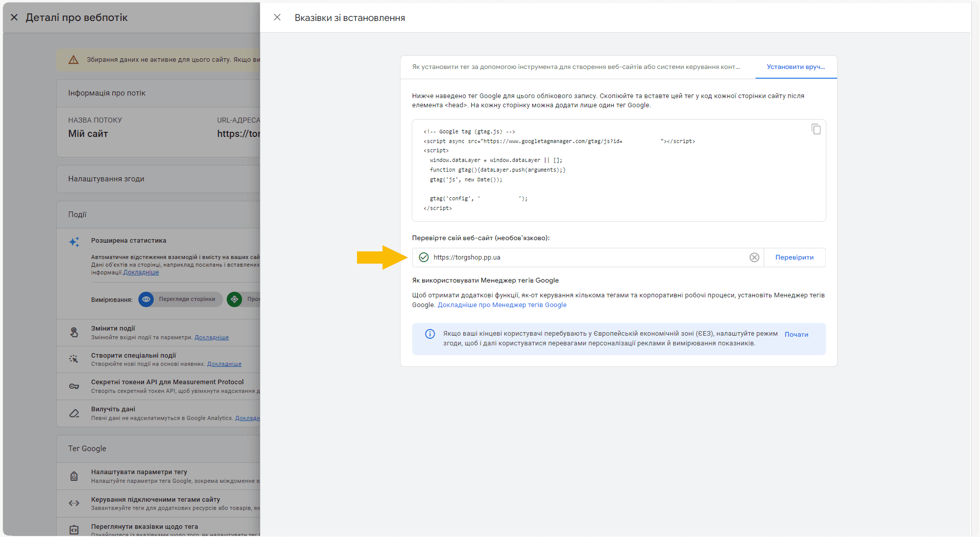The image size is (980, 537).
Task: Expand the Налаштування згоди section
Action: (x=158, y=179)
